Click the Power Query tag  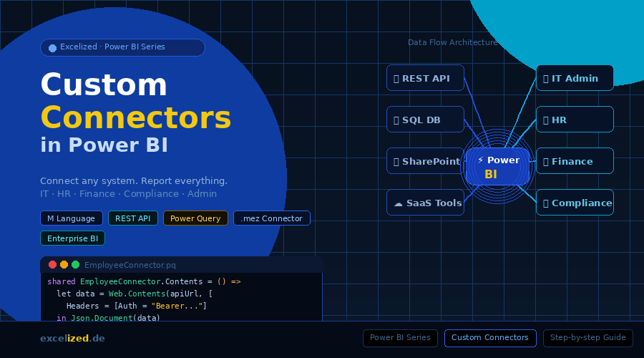[195, 218]
